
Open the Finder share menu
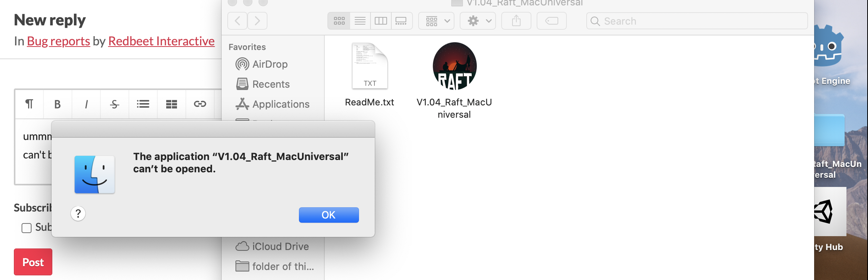(x=516, y=21)
